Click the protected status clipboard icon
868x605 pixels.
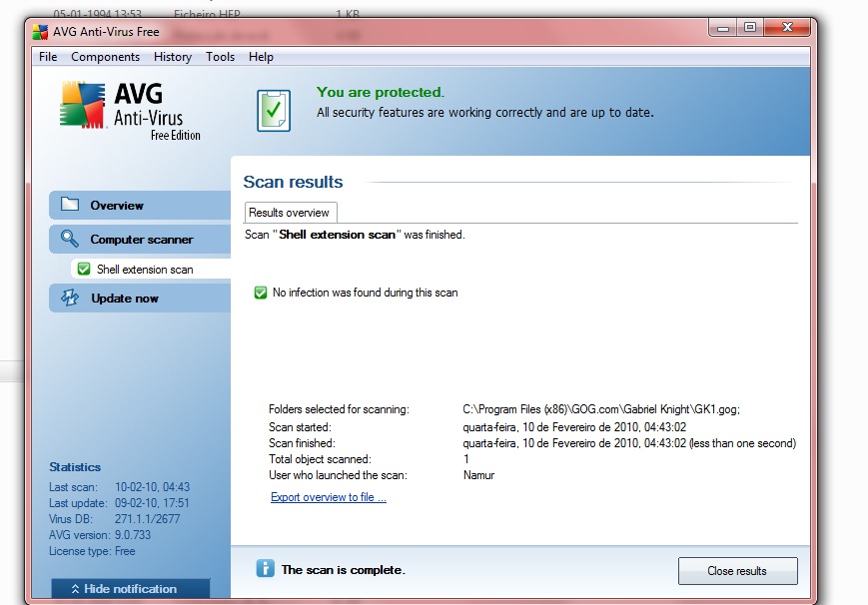point(274,111)
